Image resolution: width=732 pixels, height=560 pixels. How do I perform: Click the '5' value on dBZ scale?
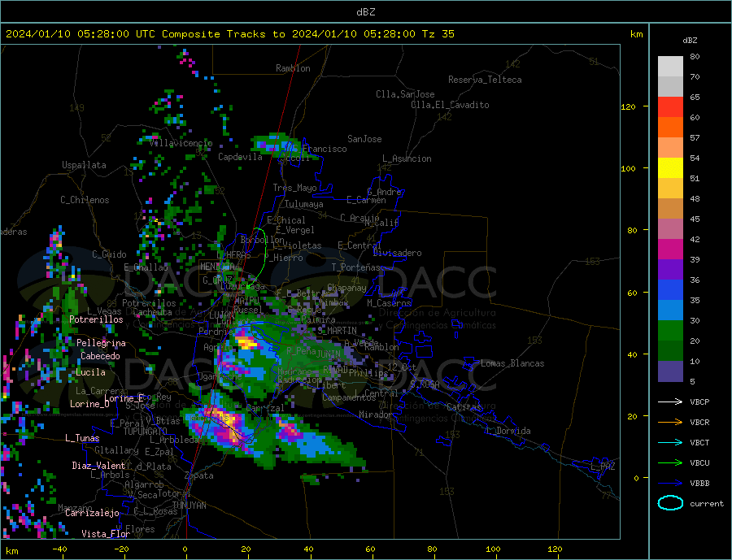click(x=692, y=382)
